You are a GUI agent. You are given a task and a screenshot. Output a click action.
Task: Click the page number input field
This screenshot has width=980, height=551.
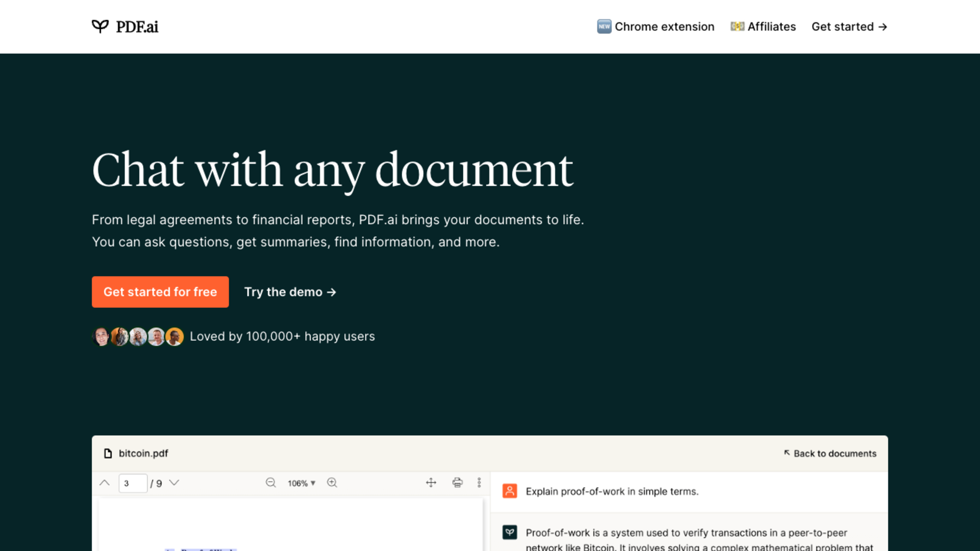133,483
